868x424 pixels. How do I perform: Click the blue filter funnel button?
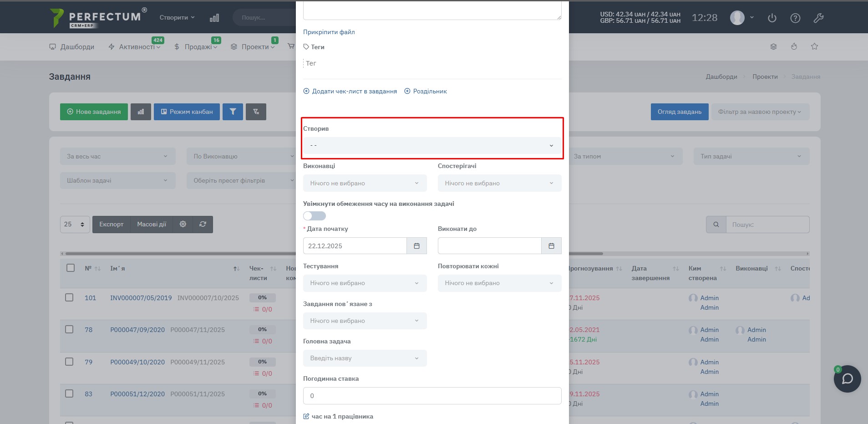click(233, 112)
